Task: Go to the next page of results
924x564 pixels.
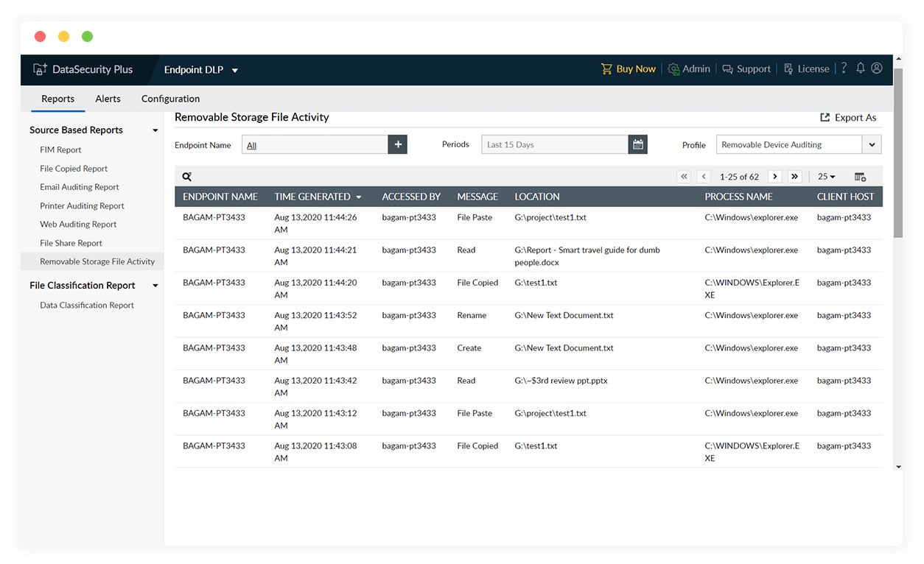Action: pos(774,176)
